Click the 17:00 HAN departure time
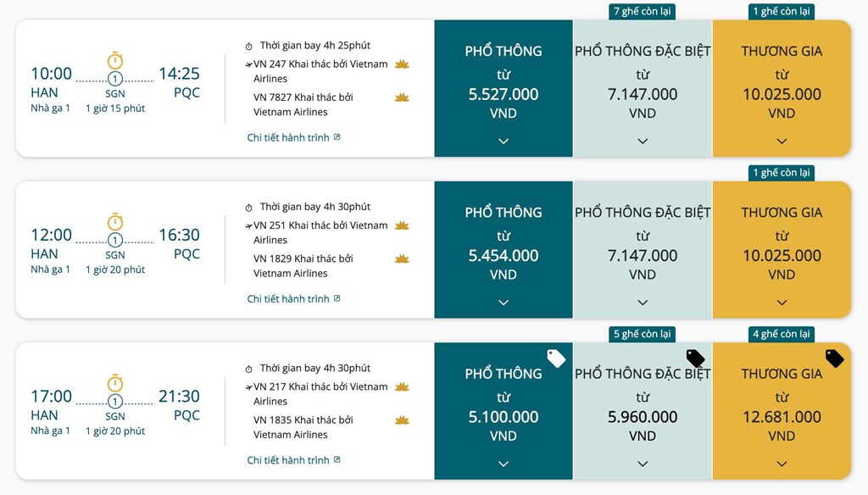The image size is (868, 495). pos(52,396)
